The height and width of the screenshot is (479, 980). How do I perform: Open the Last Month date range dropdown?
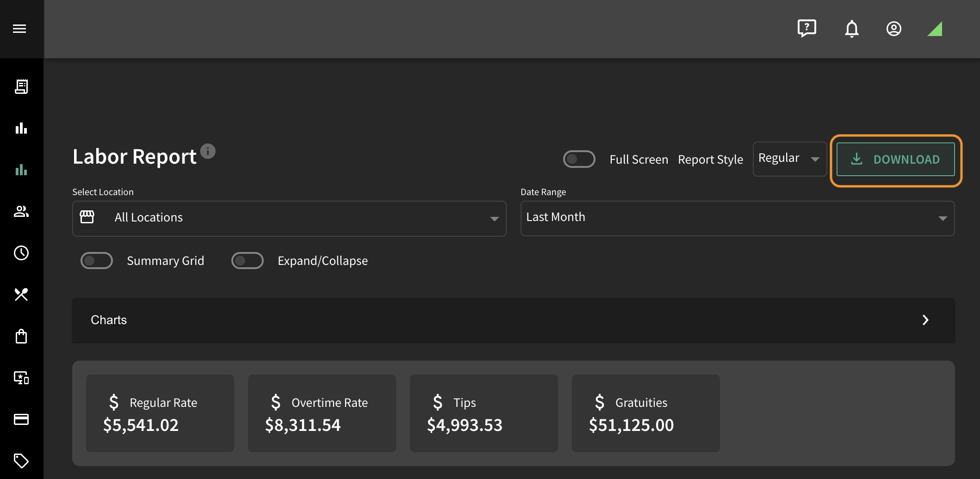tap(738, 218)
